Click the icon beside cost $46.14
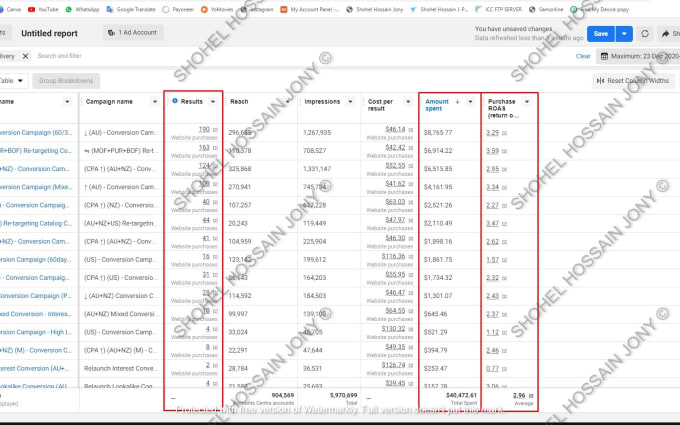 [411, 130]
